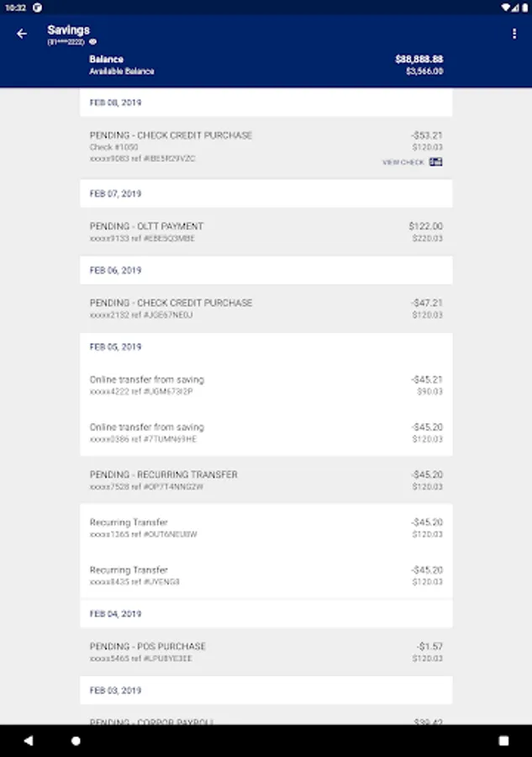532x757 pixels.
Task: Tap the back arrow in header
Action: [x=22, y=34]
